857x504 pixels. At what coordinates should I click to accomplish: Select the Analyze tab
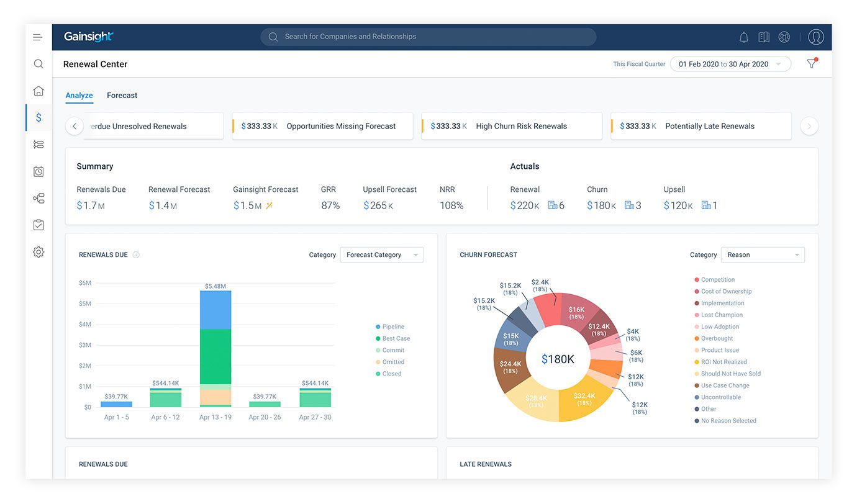(x=79, y=96)
